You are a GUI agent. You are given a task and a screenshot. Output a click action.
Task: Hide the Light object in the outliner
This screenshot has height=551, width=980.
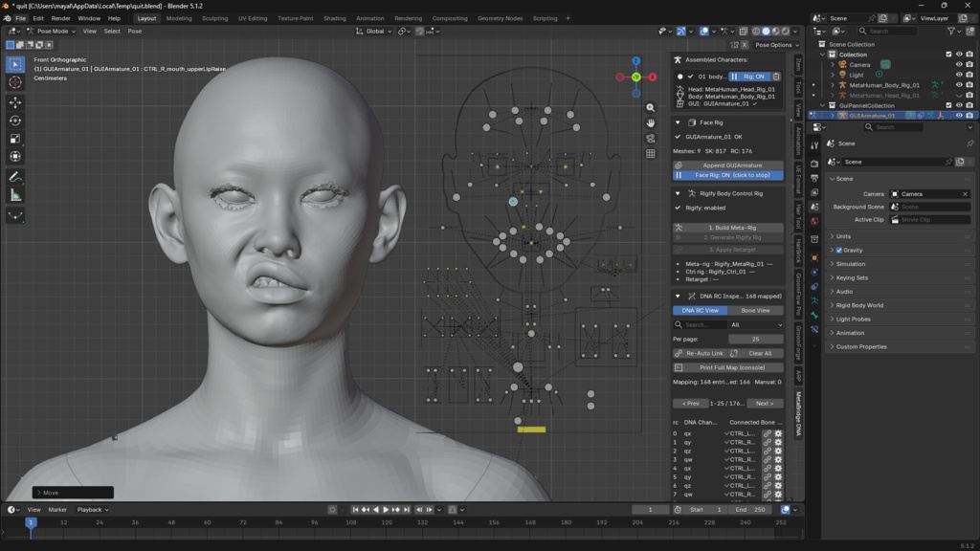click(x=959, y=75)
